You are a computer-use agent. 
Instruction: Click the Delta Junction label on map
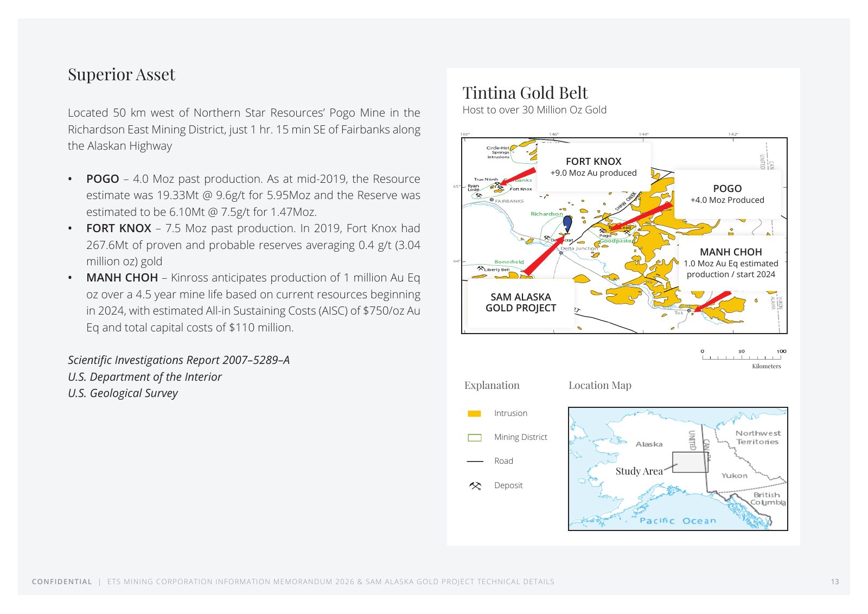579,248
